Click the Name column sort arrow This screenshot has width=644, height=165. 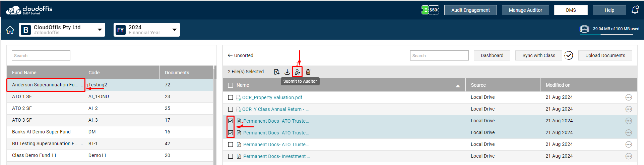[458, 86]
